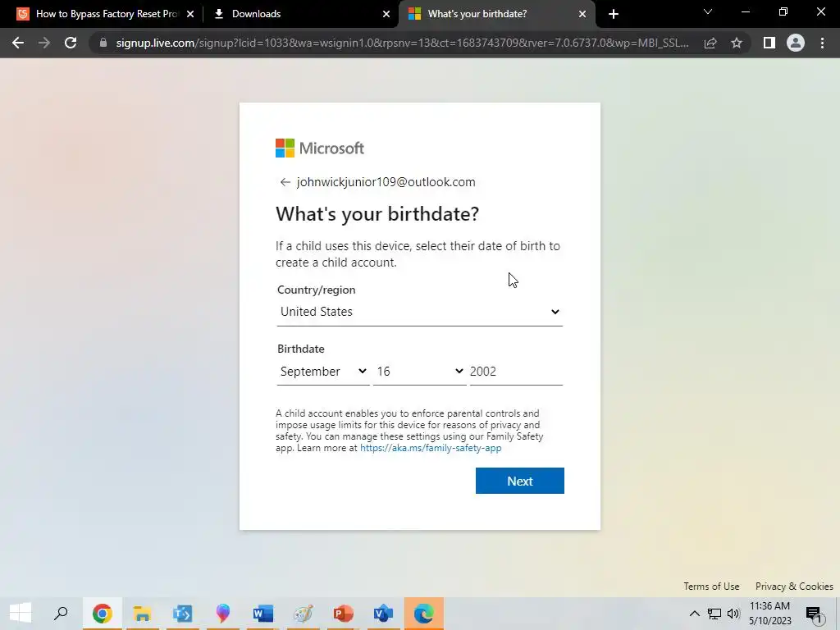This screenshot has width=840, height=630.
Task: Bookmark this page with the star icon
Action: point(737,43)
